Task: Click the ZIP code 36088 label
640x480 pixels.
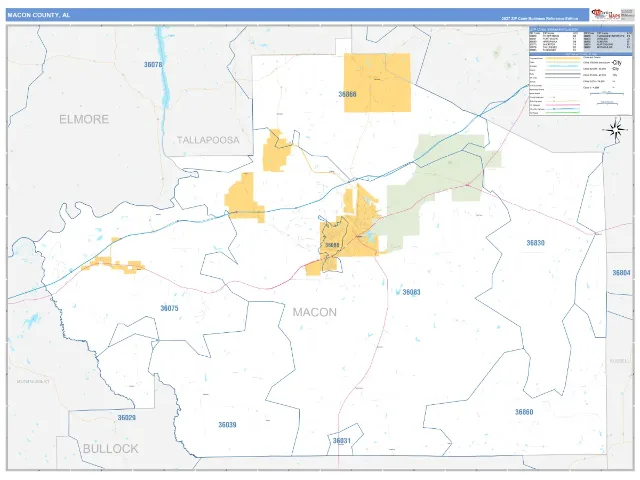Action: pyautogui.click(x=332, y=245)
